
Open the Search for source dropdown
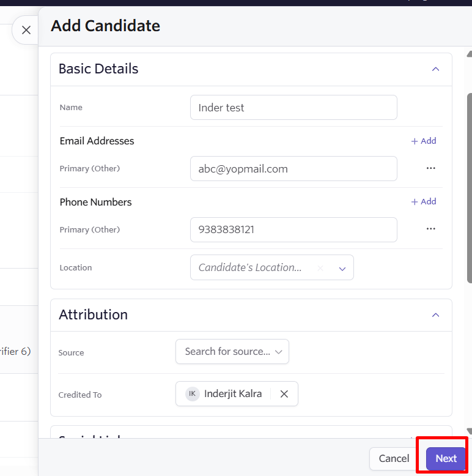232,352
